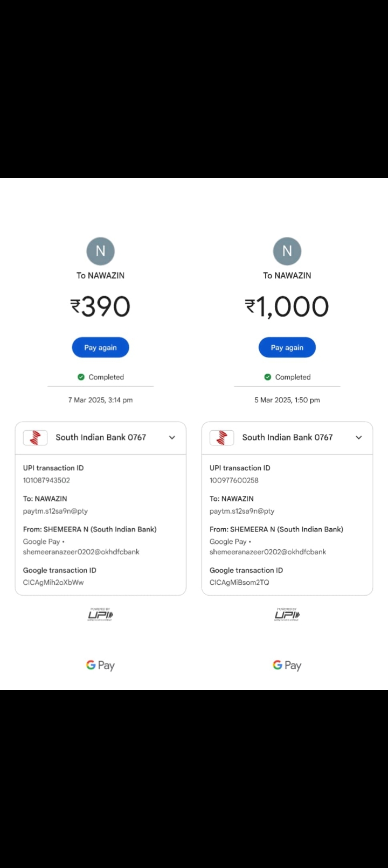Select UPI transaction ID 101087943502
This screenshot has width=388, height=868.
coord(46,480)
